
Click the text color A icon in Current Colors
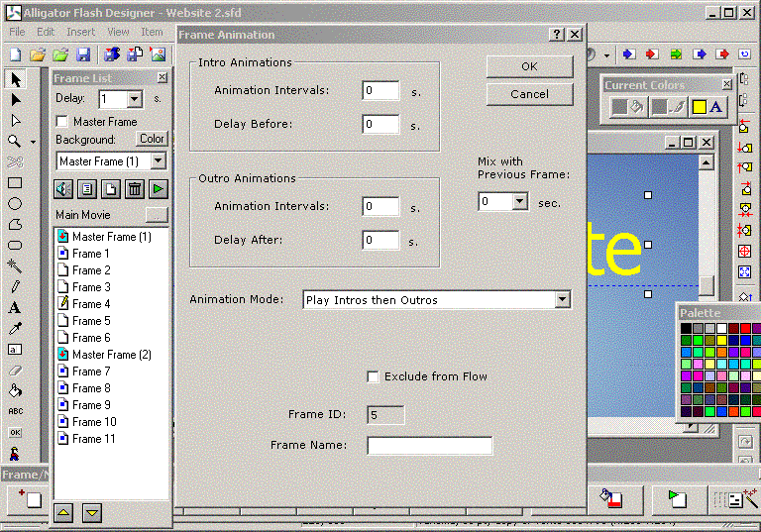pyautogui.click(x=715, y=106)
